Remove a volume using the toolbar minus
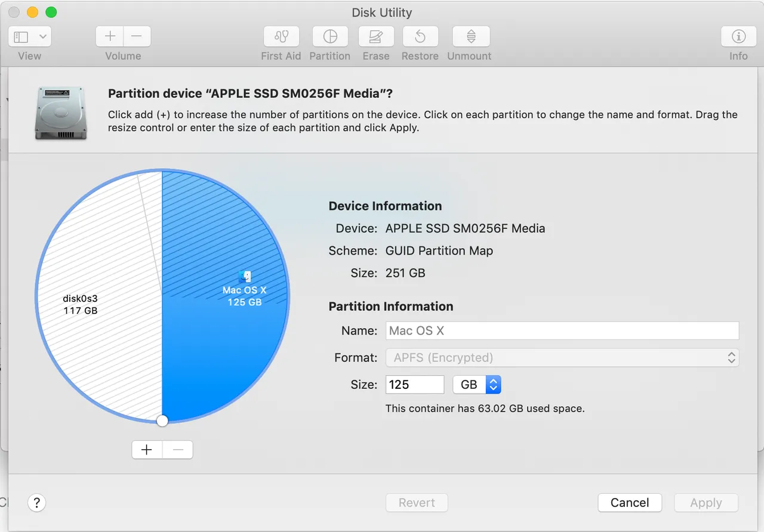This screenshot has height=532, width=764. [x=137, y=37]
